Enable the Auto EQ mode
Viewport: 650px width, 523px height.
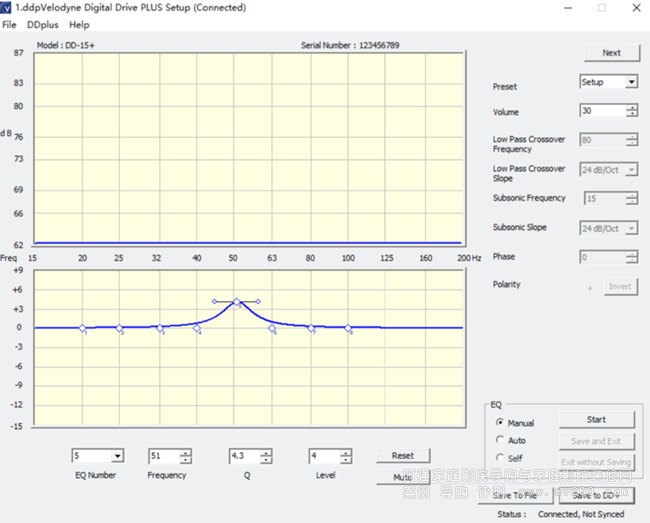click(x=501, y=440)
